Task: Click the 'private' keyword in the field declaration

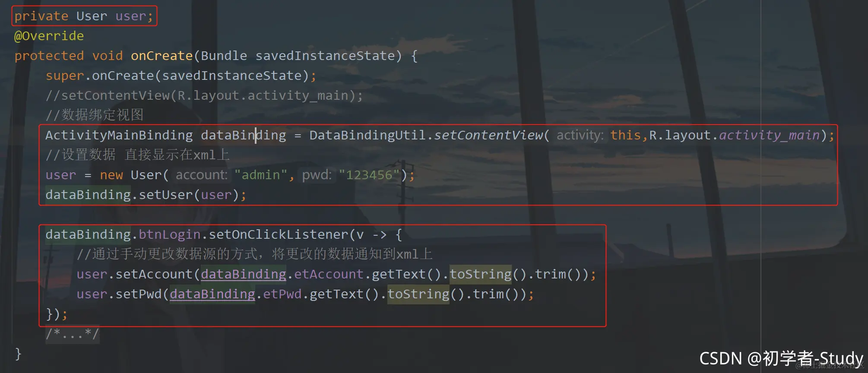Action: [41, 16]
